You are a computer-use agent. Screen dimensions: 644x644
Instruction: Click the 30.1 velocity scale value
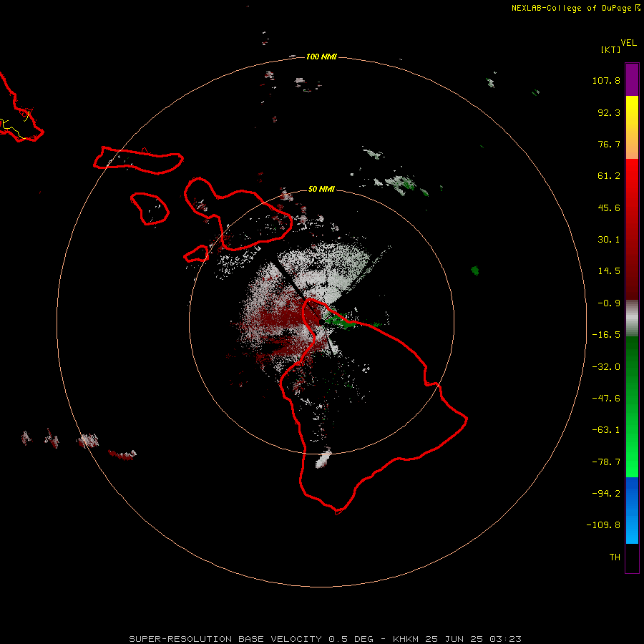(609, 240)
